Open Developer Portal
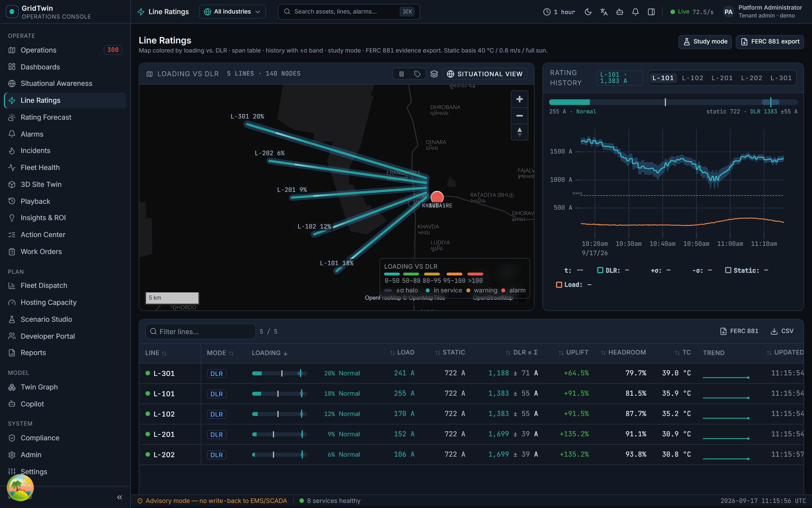 point(65,336)
